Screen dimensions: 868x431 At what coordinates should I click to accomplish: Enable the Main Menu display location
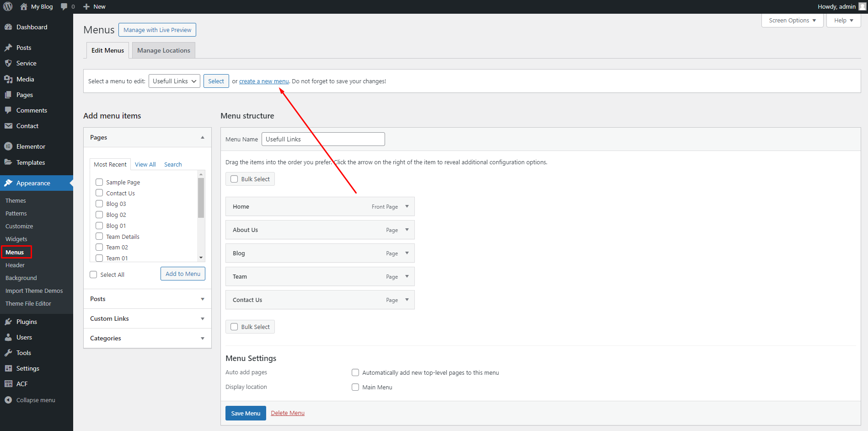point(355,387)
